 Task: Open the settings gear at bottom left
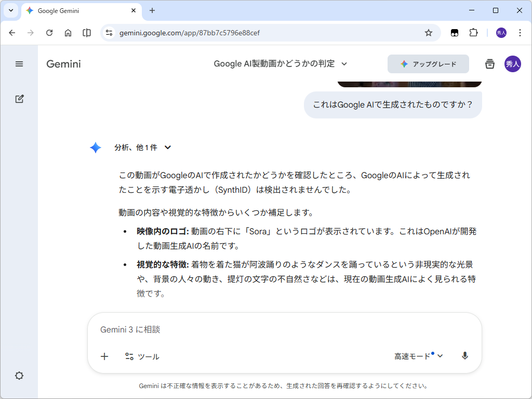tap(19, 376)
